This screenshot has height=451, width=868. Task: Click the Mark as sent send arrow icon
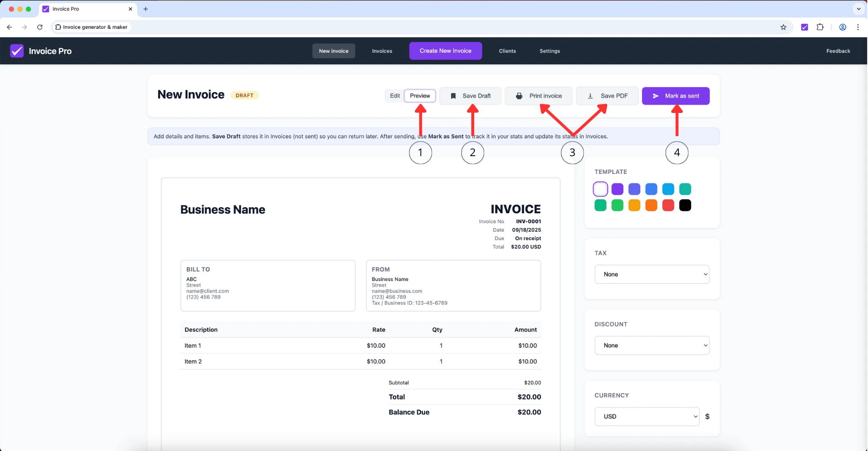[656, 96]
